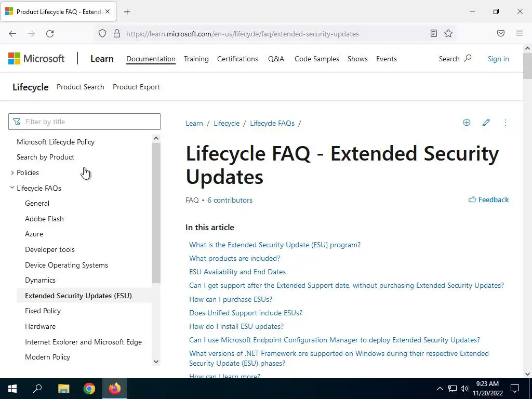The height and width of the screenshot is (399, 532).
Task: Open the Documentation nav item
Action: (x=151, y=59)
